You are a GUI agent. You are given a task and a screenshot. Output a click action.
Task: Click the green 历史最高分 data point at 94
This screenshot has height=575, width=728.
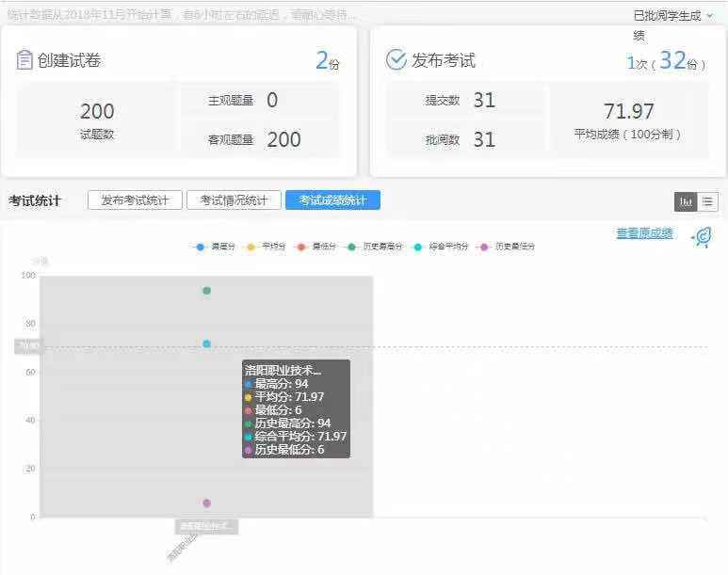[x=206, y=291]
